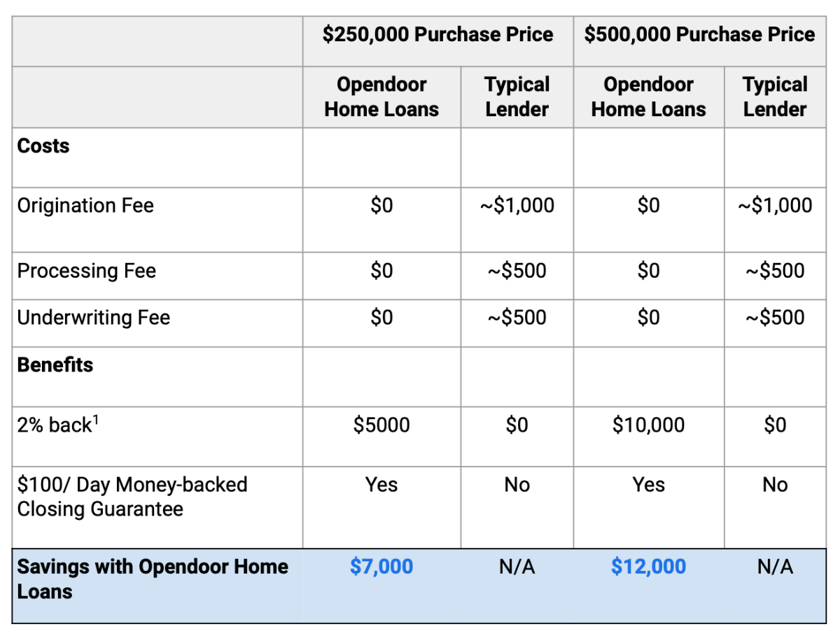840x636 pixels.
Task: Click the first Opendoor Home Loans column header
Action: click(x=381, y=97)
